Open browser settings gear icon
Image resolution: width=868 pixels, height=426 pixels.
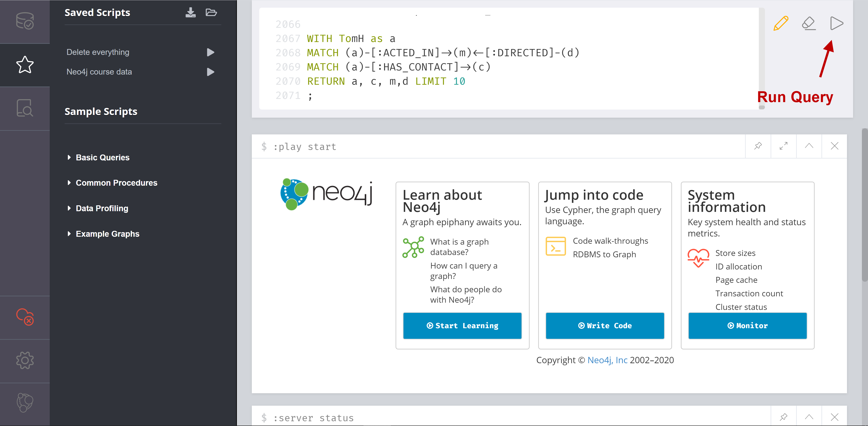[x=25, y=360]
